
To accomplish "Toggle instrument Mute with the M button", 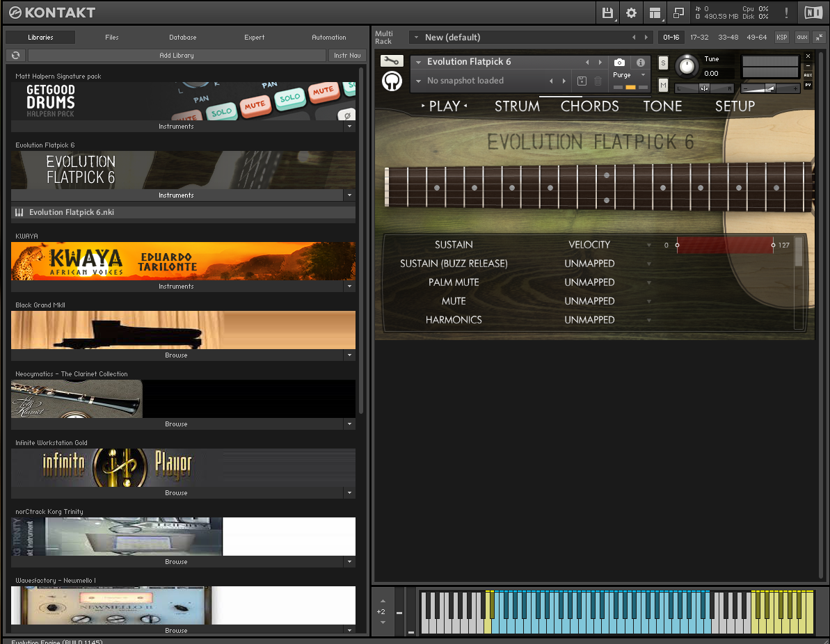I will (x=663, y=85).
